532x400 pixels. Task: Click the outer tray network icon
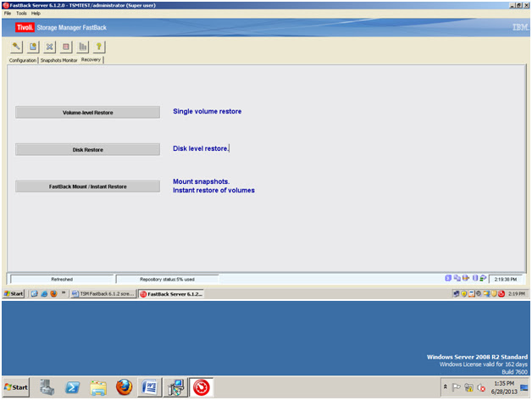click(469, 387)
